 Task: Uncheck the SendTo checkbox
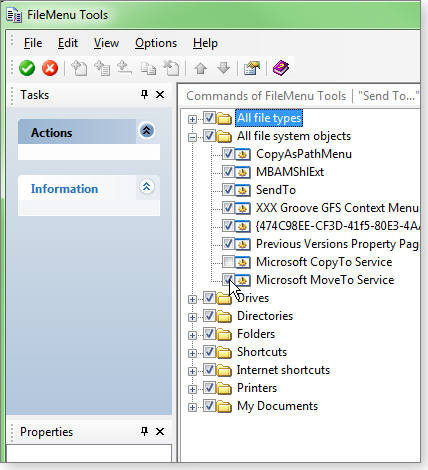click(228, 189)
